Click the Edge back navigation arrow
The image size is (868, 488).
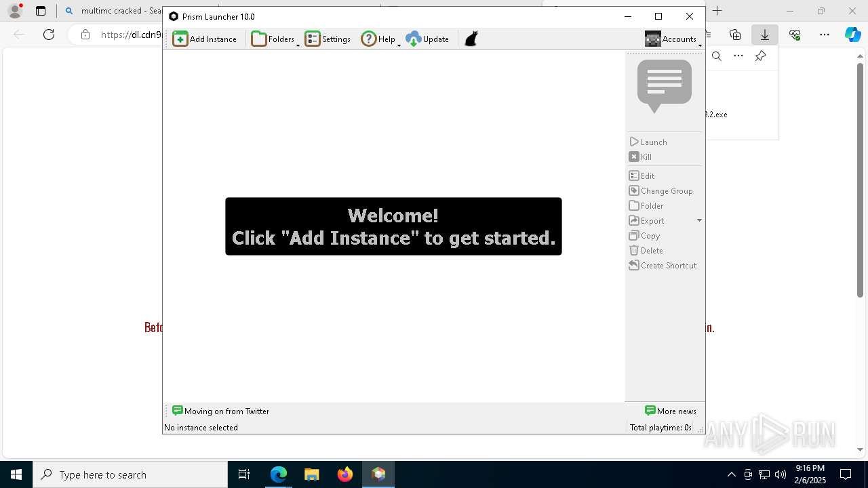tap(19, 35)
